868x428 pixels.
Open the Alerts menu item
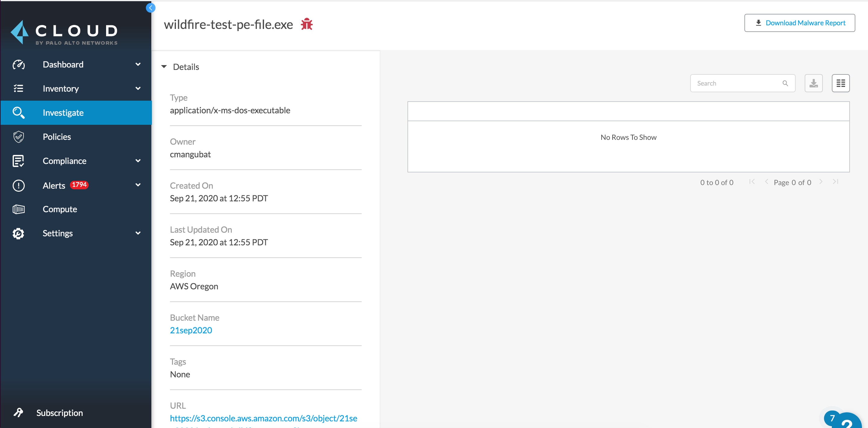click(x=54, y=185)
